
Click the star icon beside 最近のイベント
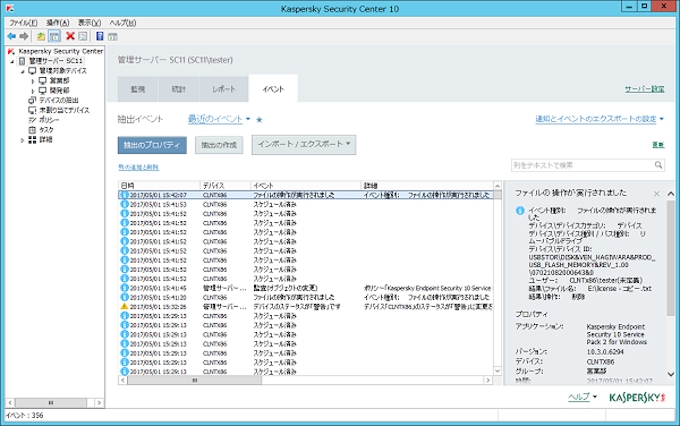click(x=260, y=119)
